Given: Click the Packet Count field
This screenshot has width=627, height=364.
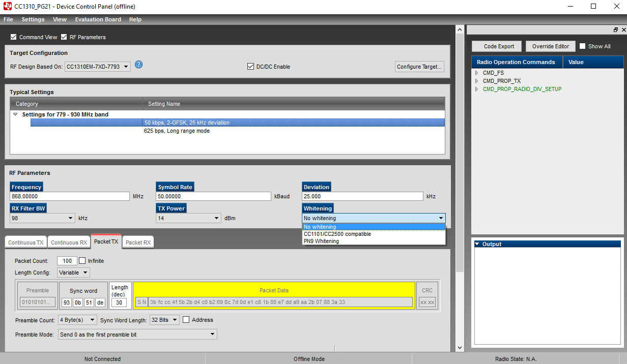Looking at the screenshot, I should coord(67,261).
